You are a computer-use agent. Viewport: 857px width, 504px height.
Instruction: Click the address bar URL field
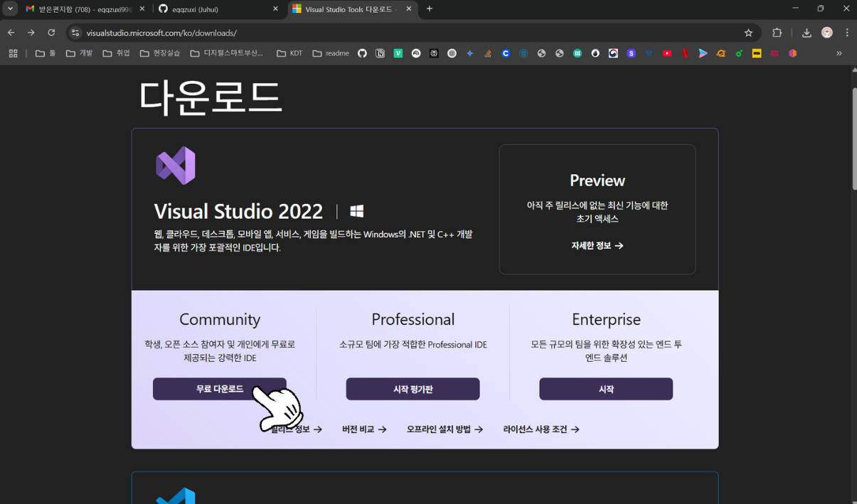(213, 33)
